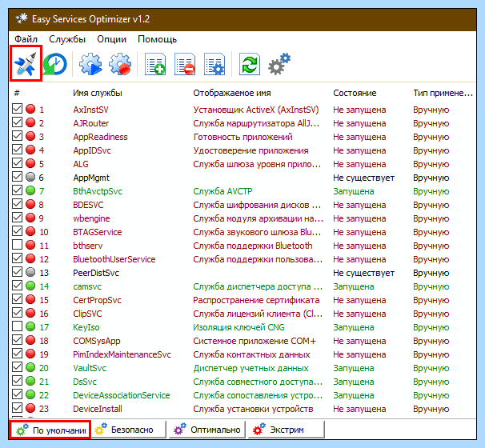Click the edit service list settings icon

click(214, 64)
